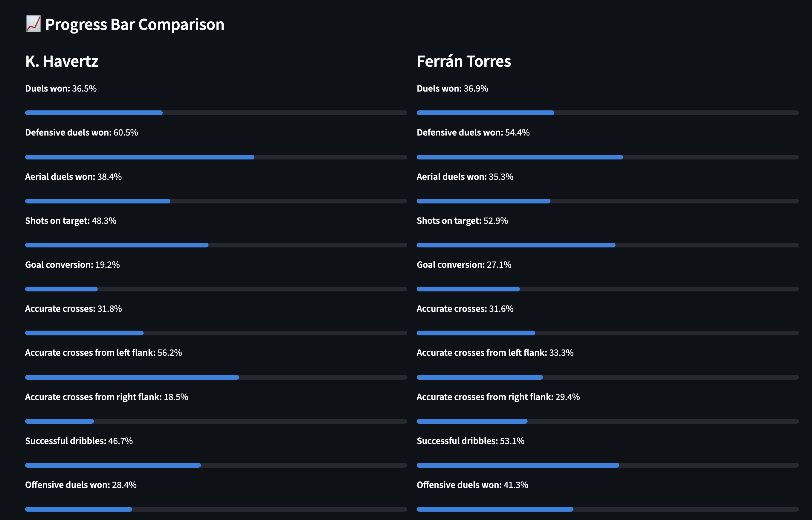Click the chart emoji icon in the heading
812x520 pixels.
point(33,24)
